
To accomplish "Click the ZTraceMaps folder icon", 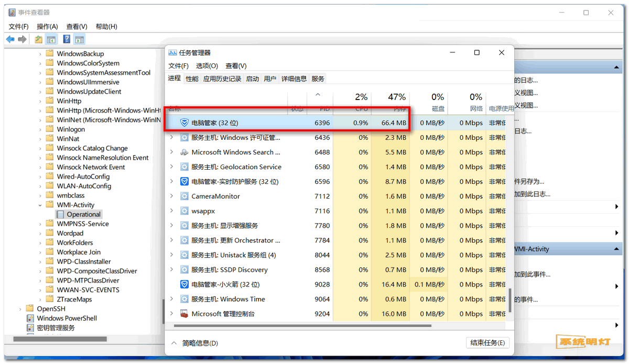I will (49, 299).
